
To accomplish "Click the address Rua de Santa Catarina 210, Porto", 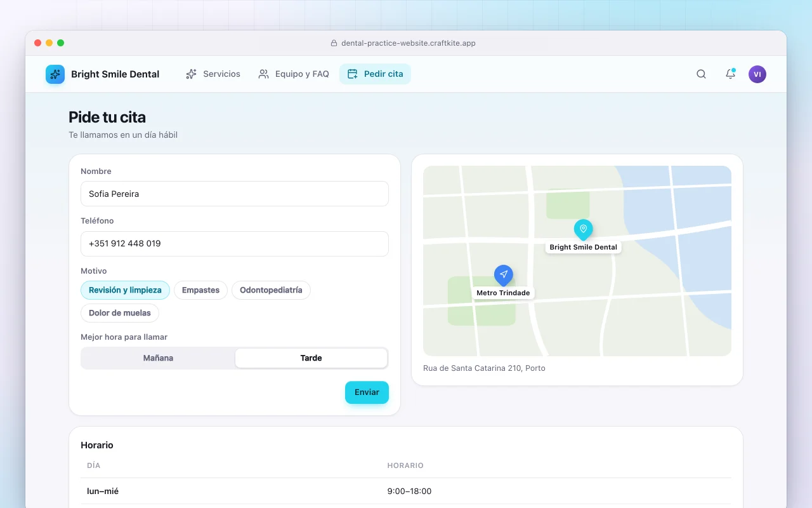I will (484, 368).
